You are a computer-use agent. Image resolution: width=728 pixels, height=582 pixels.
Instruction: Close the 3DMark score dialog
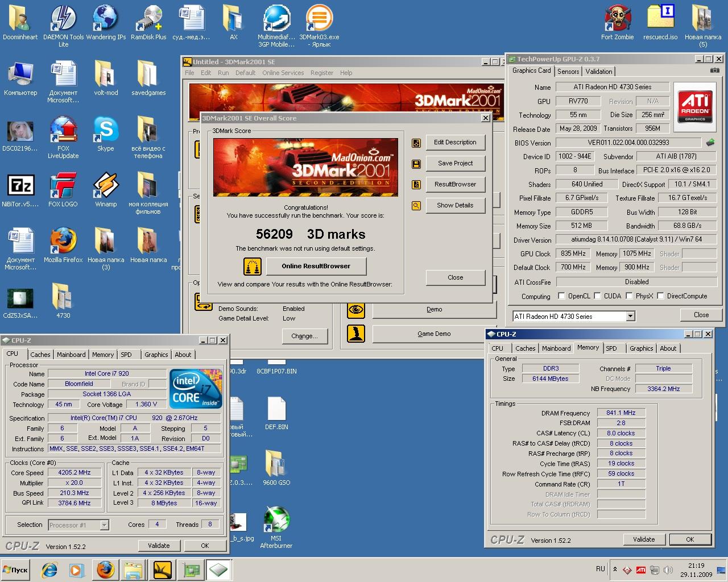coord(455,277)
